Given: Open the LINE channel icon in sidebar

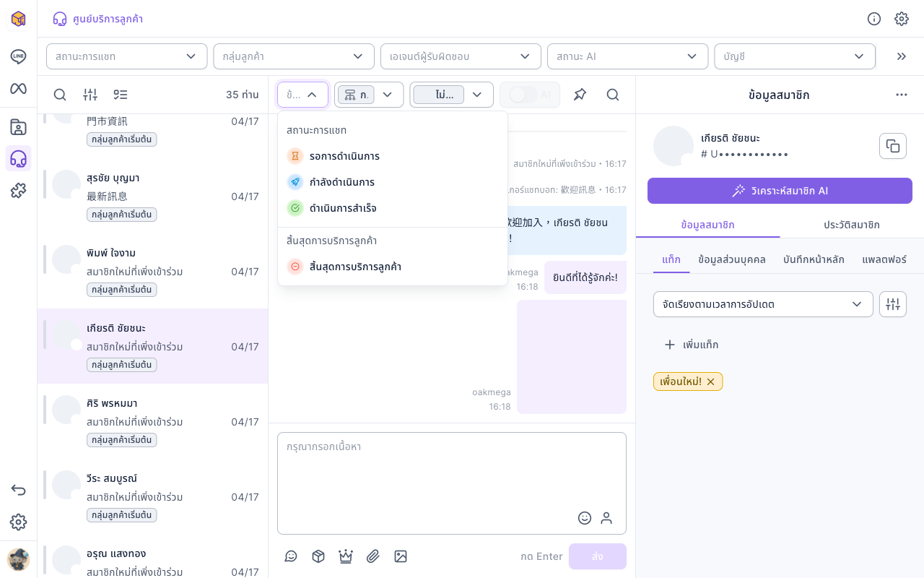Looking at the screenshot, I should [x=19, y=56].
